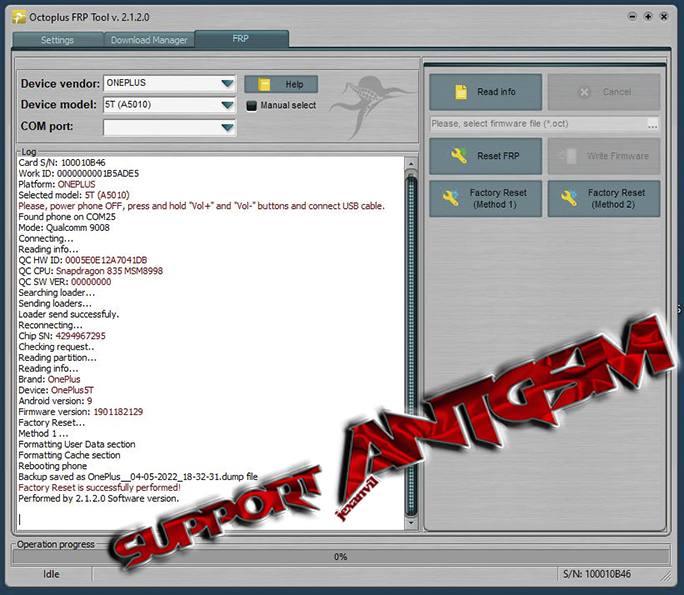
Task: Click 'Performed by 2.1.2.0 Software version.' line
Action: (x=99, y=499)
